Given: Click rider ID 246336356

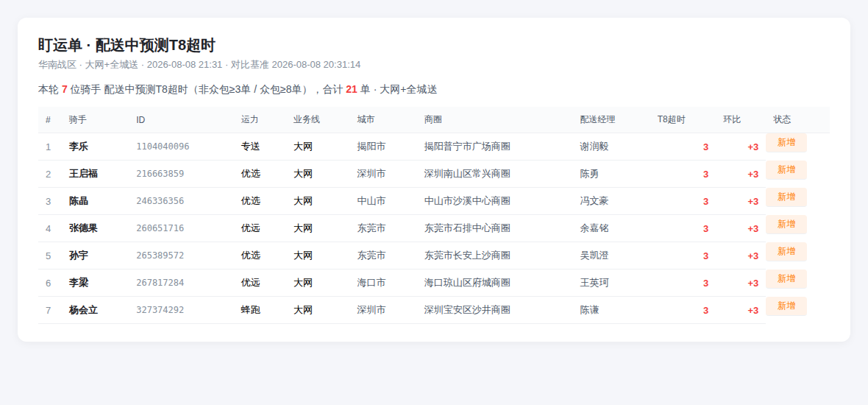Looking at the screenshot, I should (160, 201).
